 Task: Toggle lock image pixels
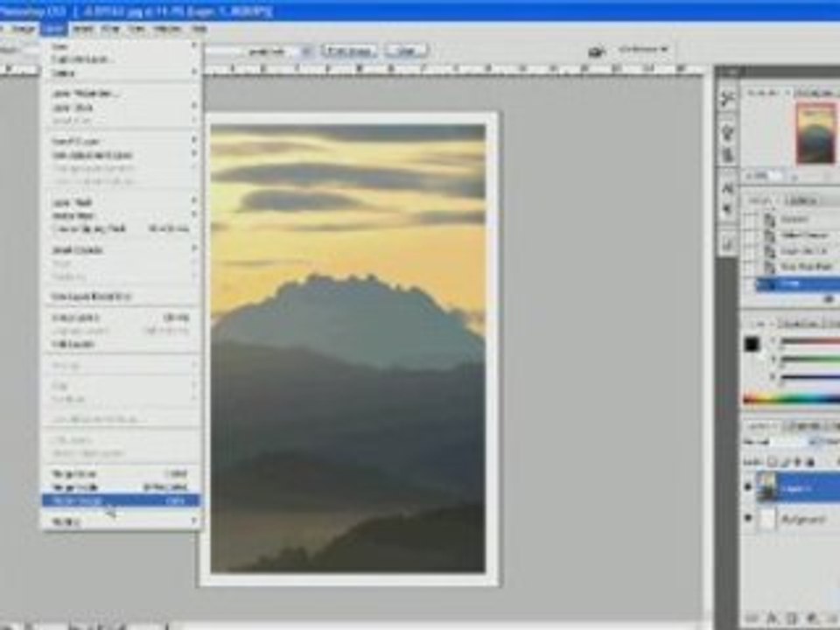pyautogui.click(x=785, y=462)
